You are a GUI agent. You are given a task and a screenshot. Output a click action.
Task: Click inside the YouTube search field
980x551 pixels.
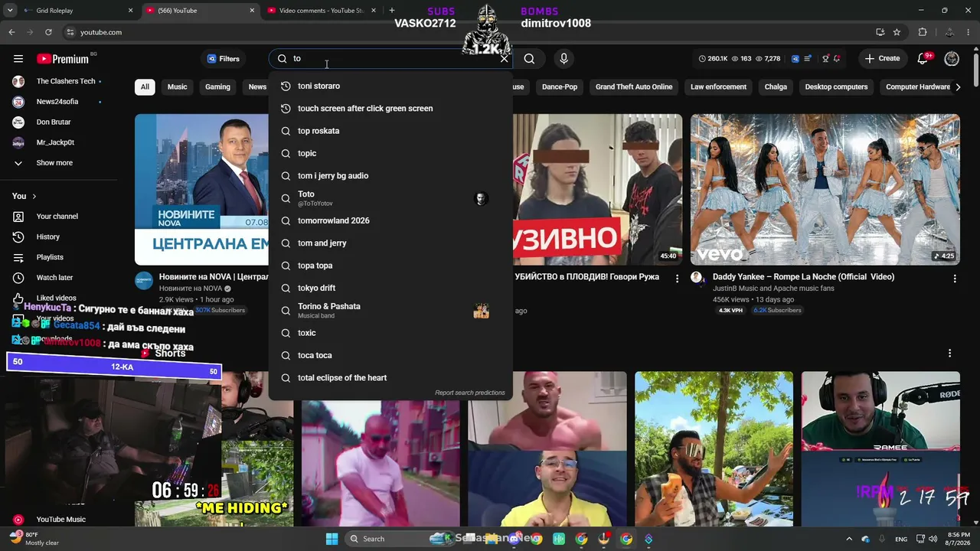392,59
